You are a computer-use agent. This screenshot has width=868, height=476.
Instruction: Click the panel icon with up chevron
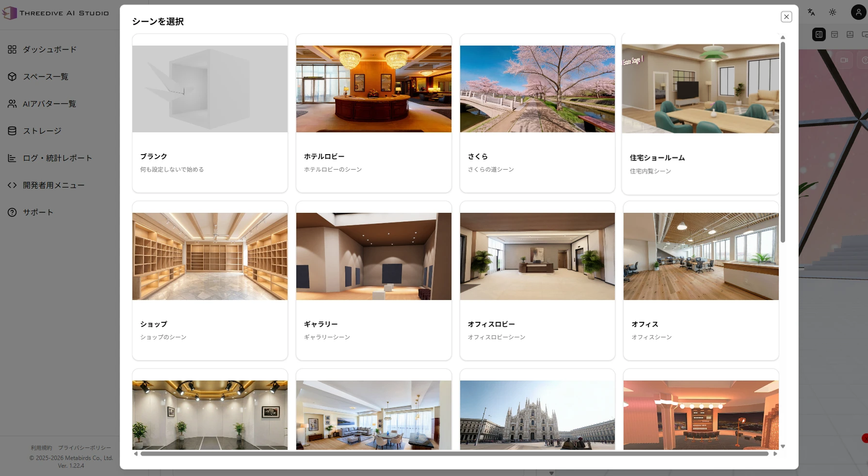(x=850, y=34)
